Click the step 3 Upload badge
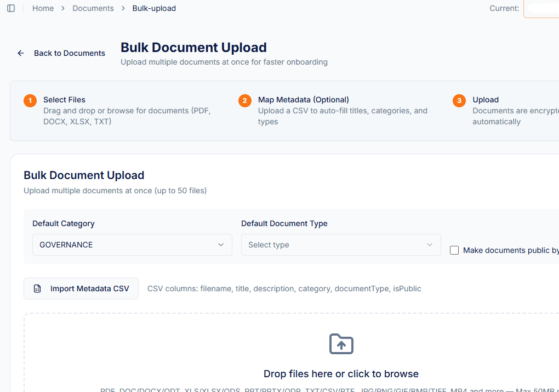This screenshot has width=559, height=392. coord(459,100)
